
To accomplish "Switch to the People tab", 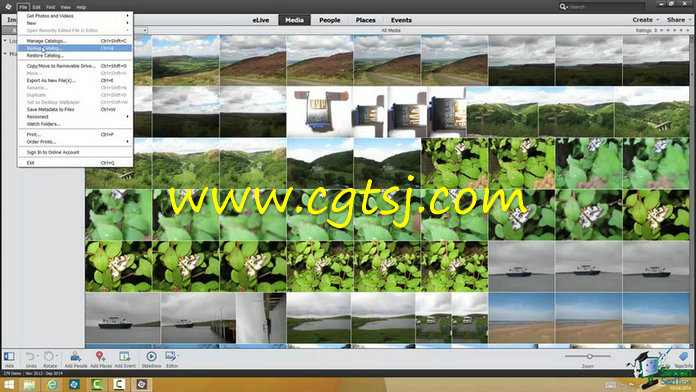I will 329,20.
